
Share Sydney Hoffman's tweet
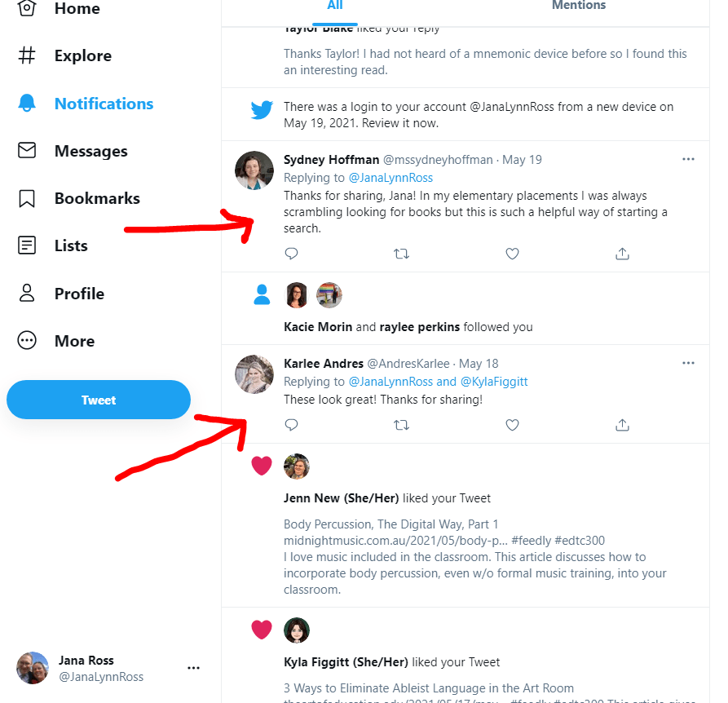pos(622,254)
